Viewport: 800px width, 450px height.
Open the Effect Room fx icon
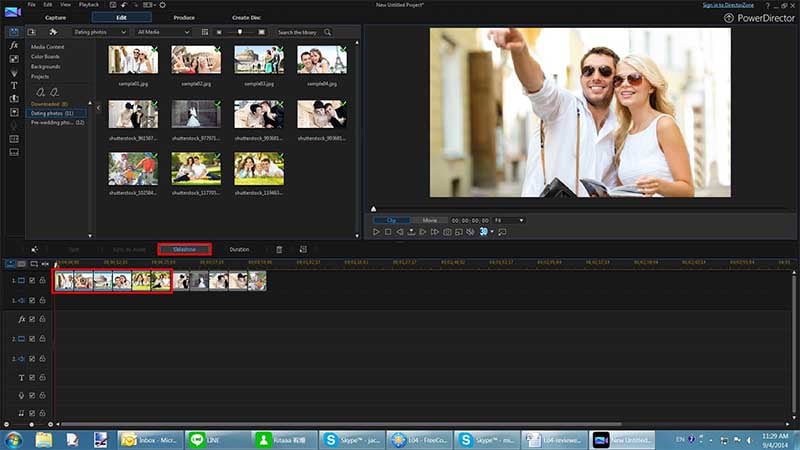(14, 45)
